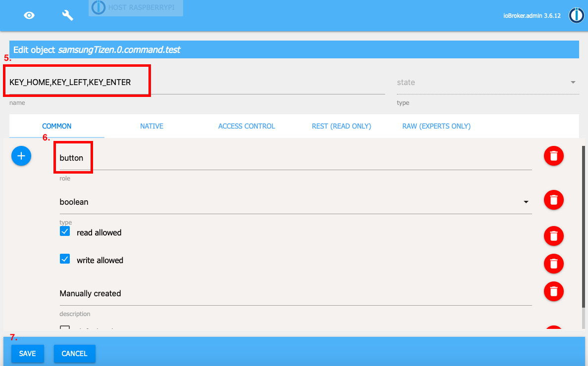This screenshot has width=588, height=366.
Task: Open the state object type dropdown
Action: pos(488,83)
